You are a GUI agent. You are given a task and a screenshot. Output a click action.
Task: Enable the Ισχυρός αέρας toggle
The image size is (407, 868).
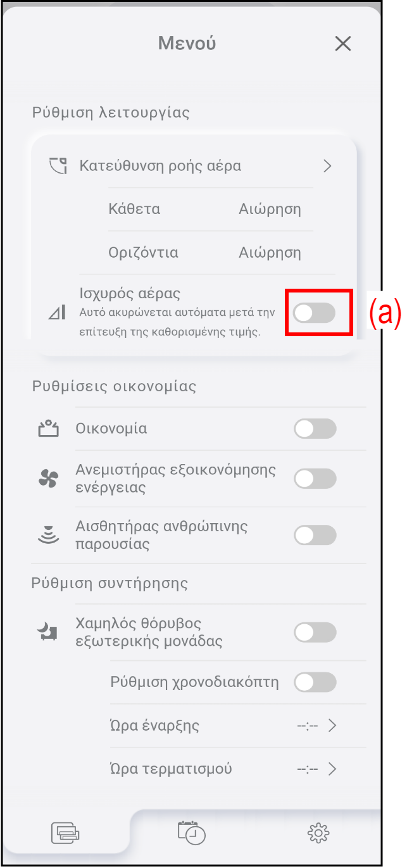pyautogui.click(x=315, y=313)
